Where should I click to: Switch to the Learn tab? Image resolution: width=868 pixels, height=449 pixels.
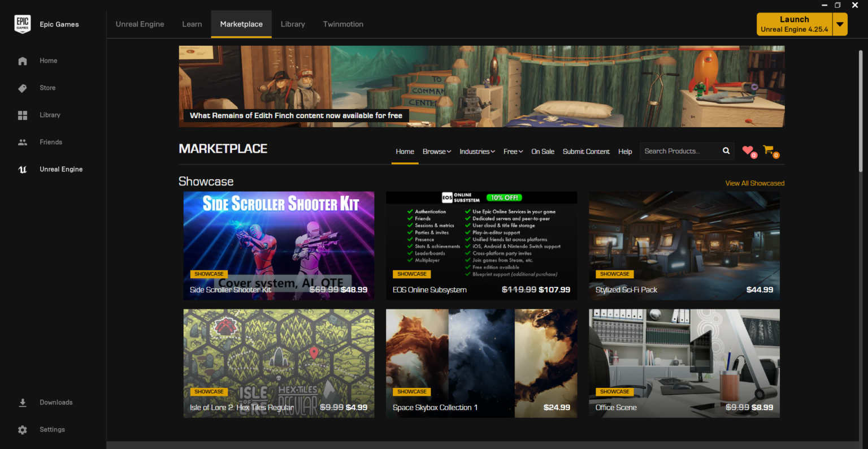[192, 24]
